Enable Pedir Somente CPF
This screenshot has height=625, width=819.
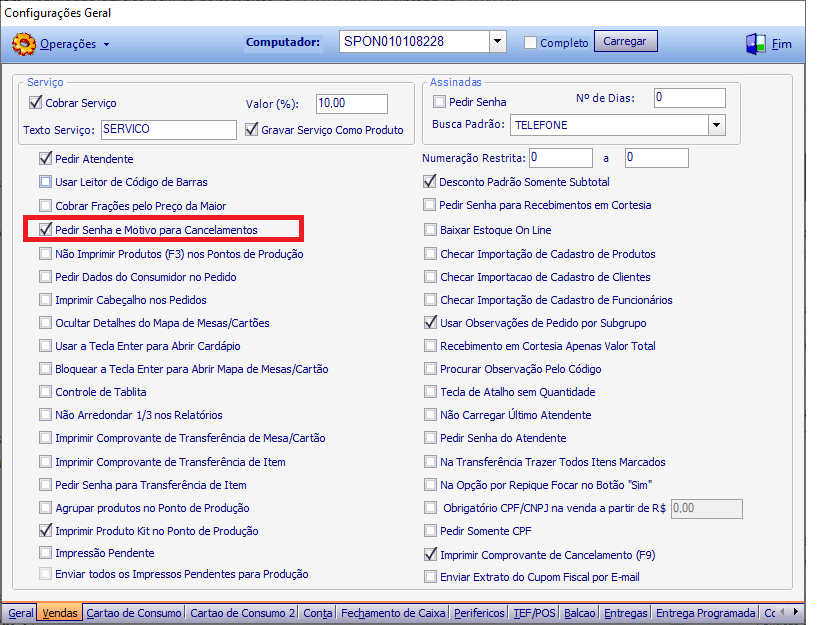tap(430, 530)
